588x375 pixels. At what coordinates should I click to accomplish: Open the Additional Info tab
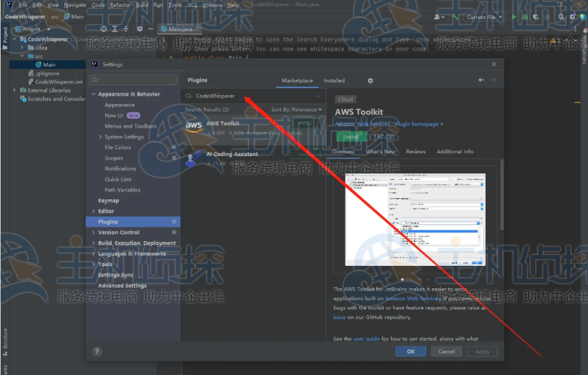click(455, 152)
